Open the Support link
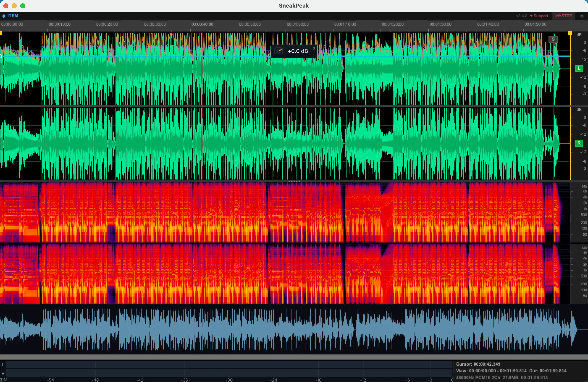The height and width of the screenshot is (382, 588). [539, 16]
